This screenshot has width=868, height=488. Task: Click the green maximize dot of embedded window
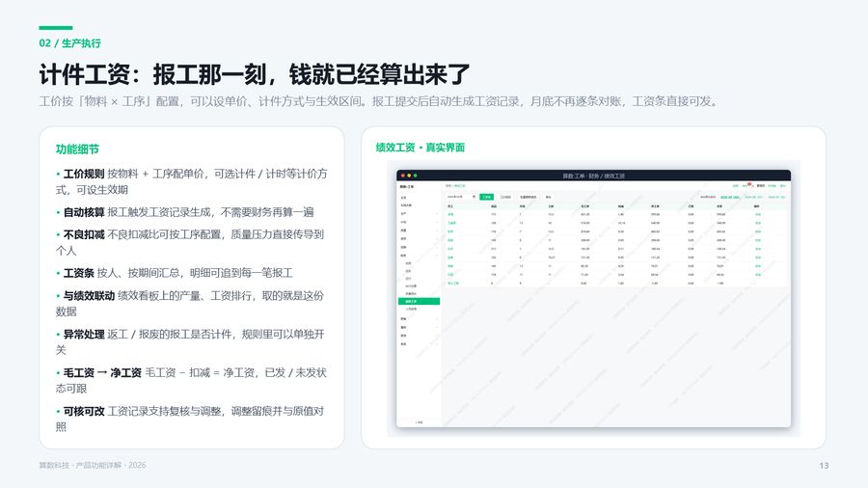415,176
